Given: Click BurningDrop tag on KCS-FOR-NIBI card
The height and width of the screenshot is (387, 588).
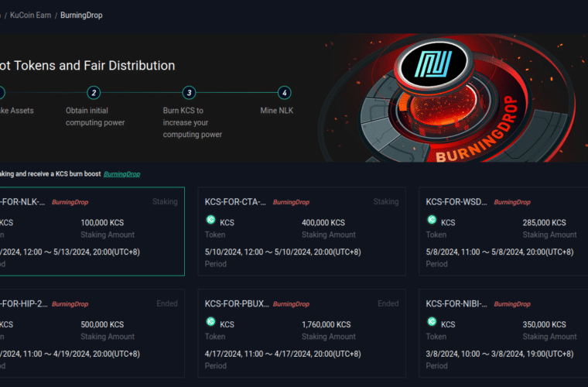Looking at the screenshot, I should (x=512, y=304).
